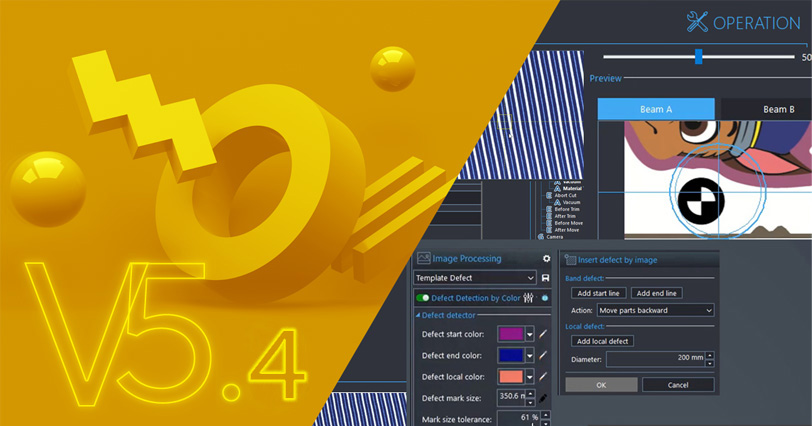Save the Template Defect preset with the disk icon
812x426 pixels.
[x=545, y=278]
